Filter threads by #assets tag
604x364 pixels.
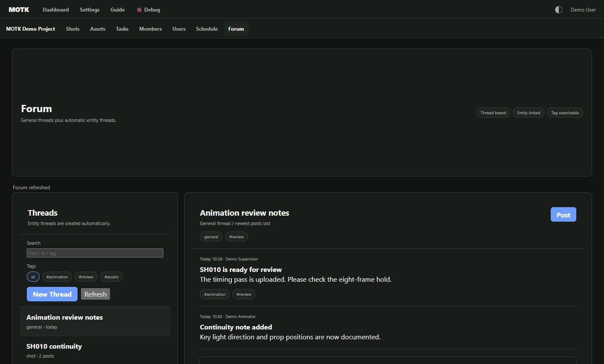(111, 277)
